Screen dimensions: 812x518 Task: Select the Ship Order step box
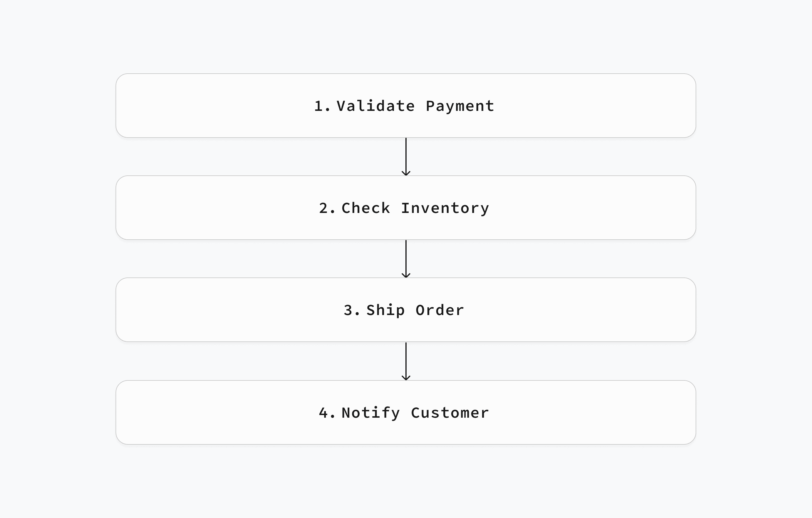(x=406, y=310)
